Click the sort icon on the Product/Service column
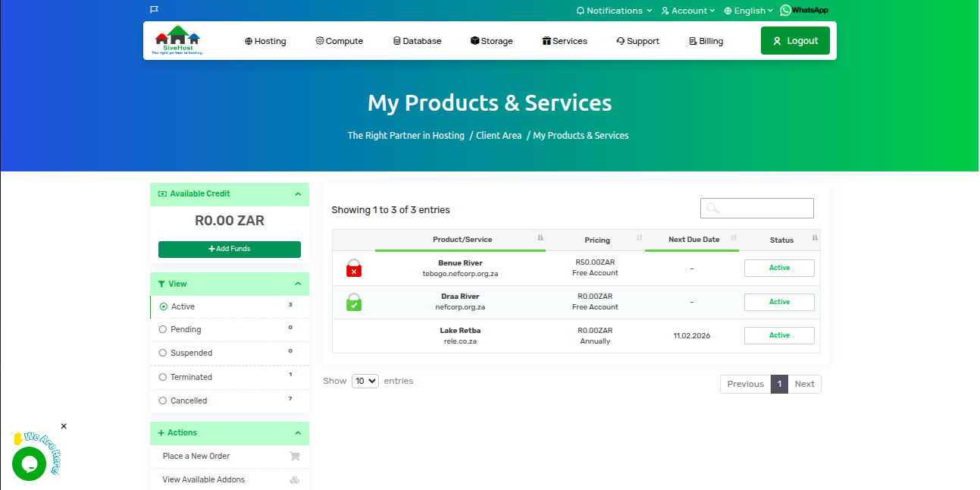The width and height of the screenshot is (980, 490). (540, 238)
